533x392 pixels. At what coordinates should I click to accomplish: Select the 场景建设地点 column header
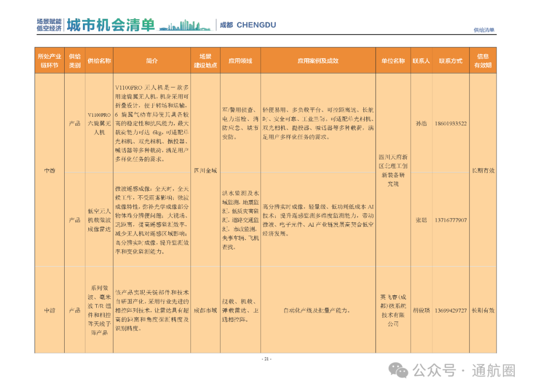pyautogui.click(x=205, y=61)
